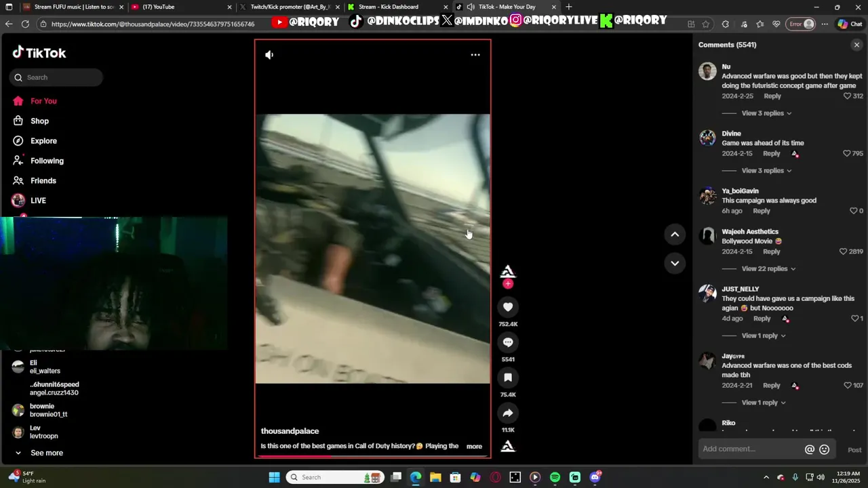Switch to Stream FUFU music tab
868x488 pixels.
click(x=73, y=7)
